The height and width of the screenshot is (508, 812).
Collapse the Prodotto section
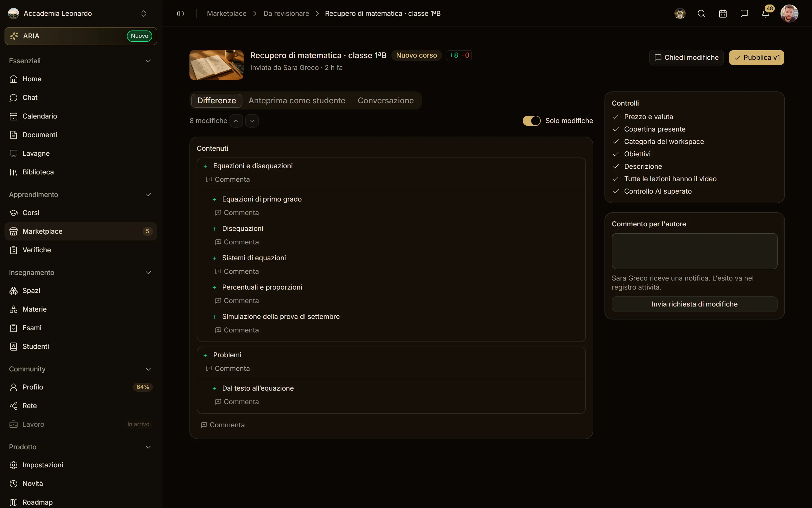[148, 447]
